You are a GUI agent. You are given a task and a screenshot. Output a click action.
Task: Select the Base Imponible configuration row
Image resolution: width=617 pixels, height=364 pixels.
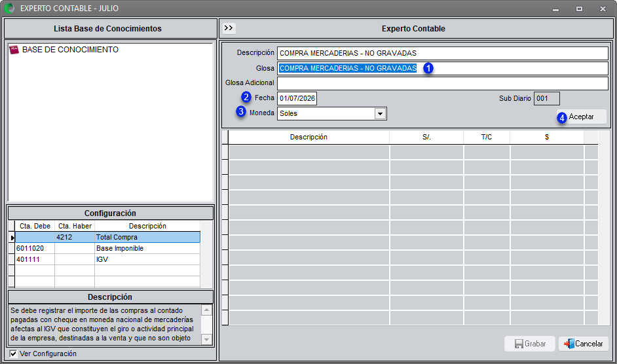click(x=107, y=248)
